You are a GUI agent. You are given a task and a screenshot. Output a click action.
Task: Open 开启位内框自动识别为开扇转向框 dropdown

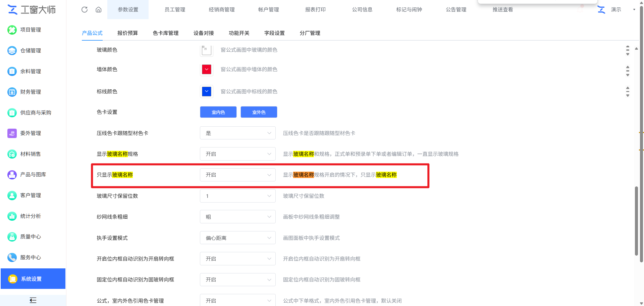238,259
